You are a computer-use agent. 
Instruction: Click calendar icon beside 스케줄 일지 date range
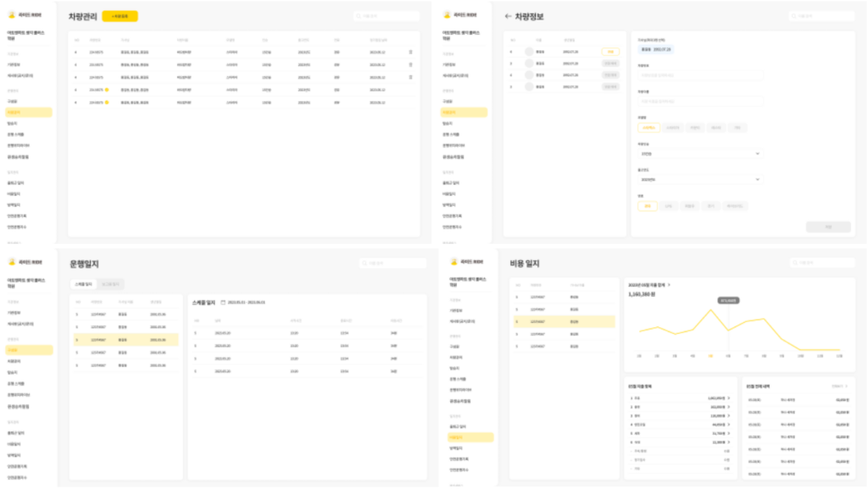[223, 302]
